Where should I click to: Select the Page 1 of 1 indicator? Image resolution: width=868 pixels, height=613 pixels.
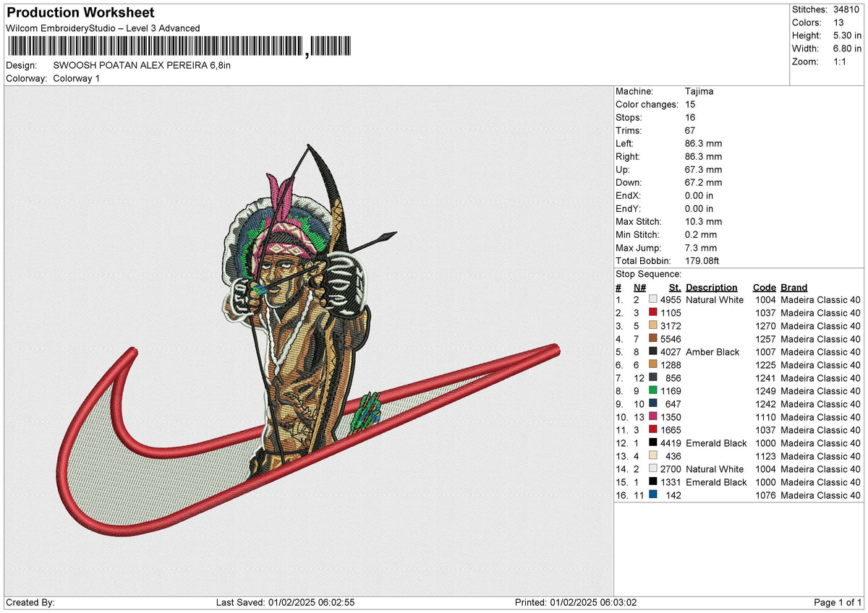(838, 602)
